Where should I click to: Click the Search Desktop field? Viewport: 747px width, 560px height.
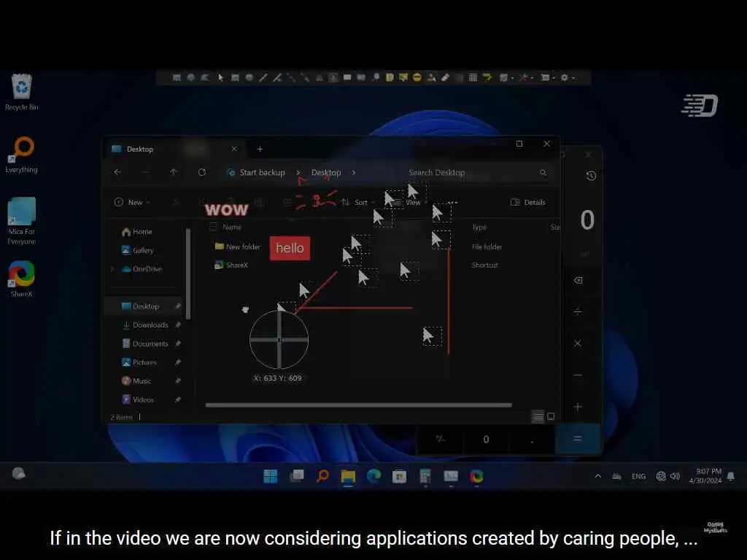(476, 173)
